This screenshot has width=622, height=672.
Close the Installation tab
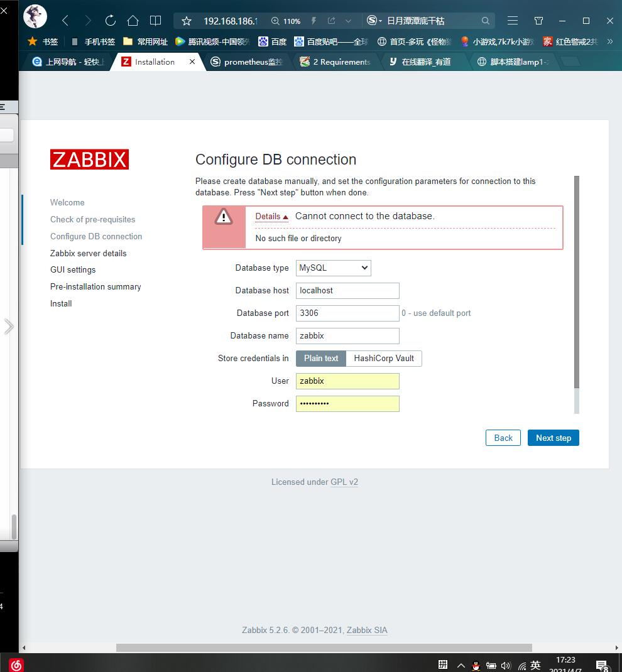coord(192,62)
